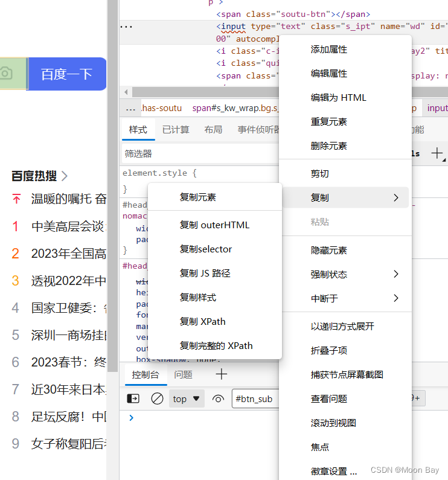
Task: Open hot search item 深圳一商场
Action: coord(68,335)
